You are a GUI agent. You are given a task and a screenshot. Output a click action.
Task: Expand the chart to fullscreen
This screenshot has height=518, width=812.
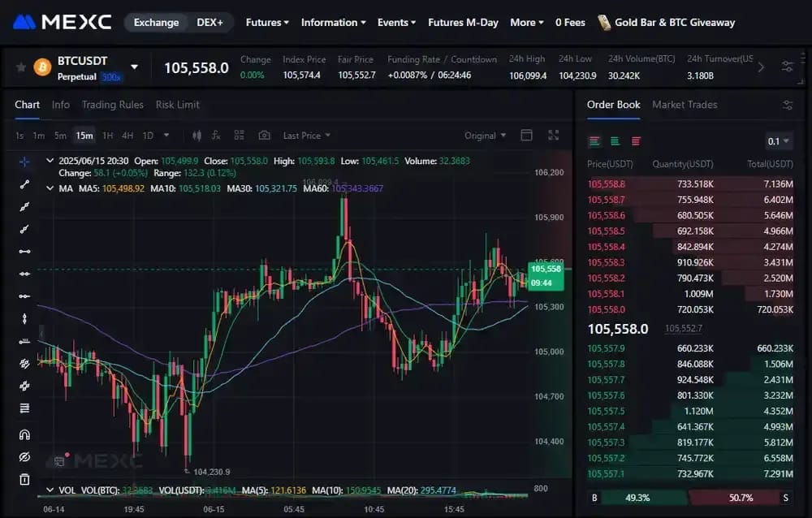click(x=554, y=136)
